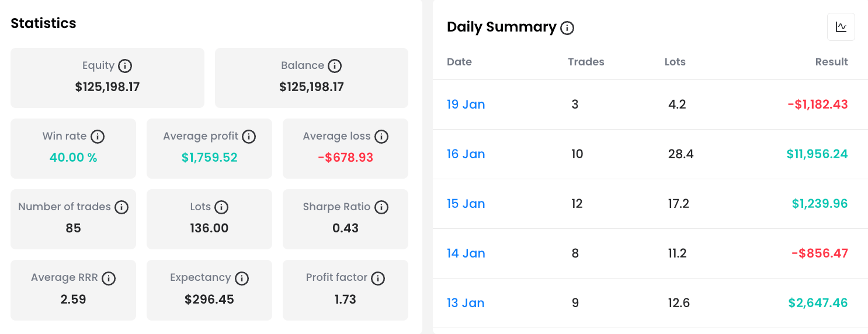The width and height of the screenshot is (868, 334).
Task: Click the Average loss info icon
Action: tap(381, 137)
